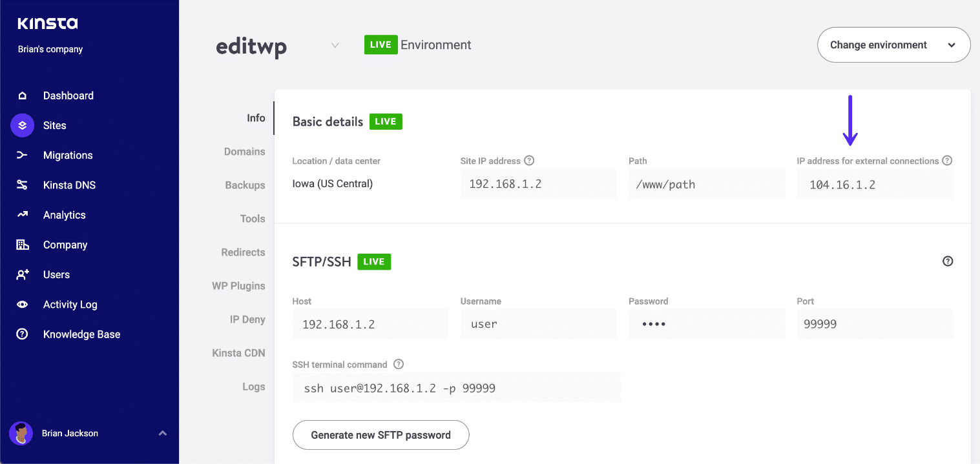Switch to the Backups tab
Image resolution: width=980 pixels, height=464 pixels.
click(245, 185)
